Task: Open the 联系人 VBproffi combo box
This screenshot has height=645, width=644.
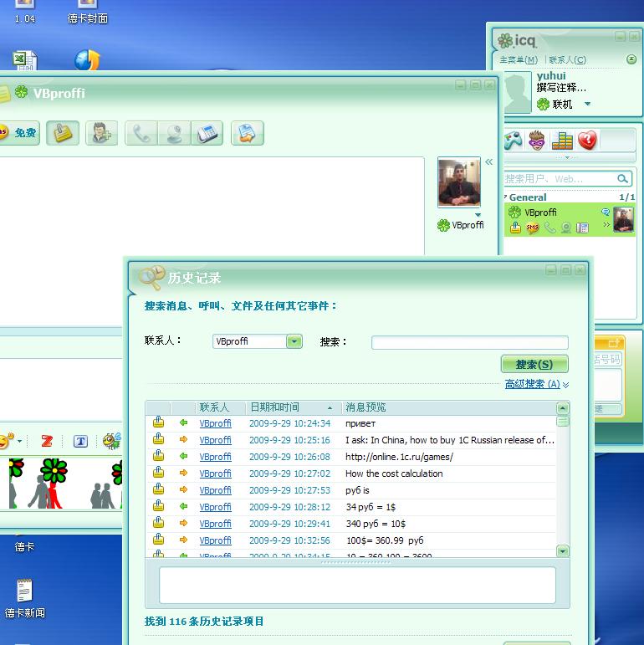Action: click(294, 341)
